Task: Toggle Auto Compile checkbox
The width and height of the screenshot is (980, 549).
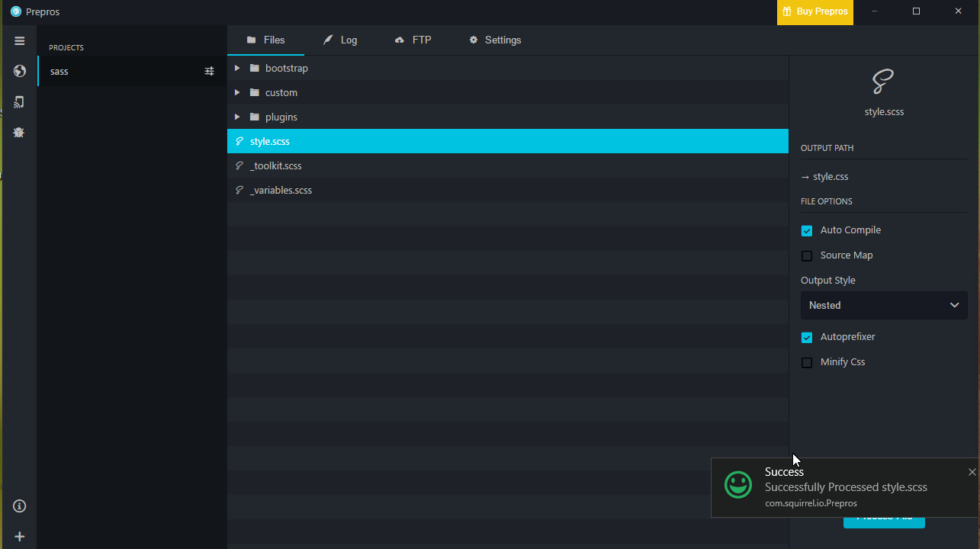Action: click(807, 230)
